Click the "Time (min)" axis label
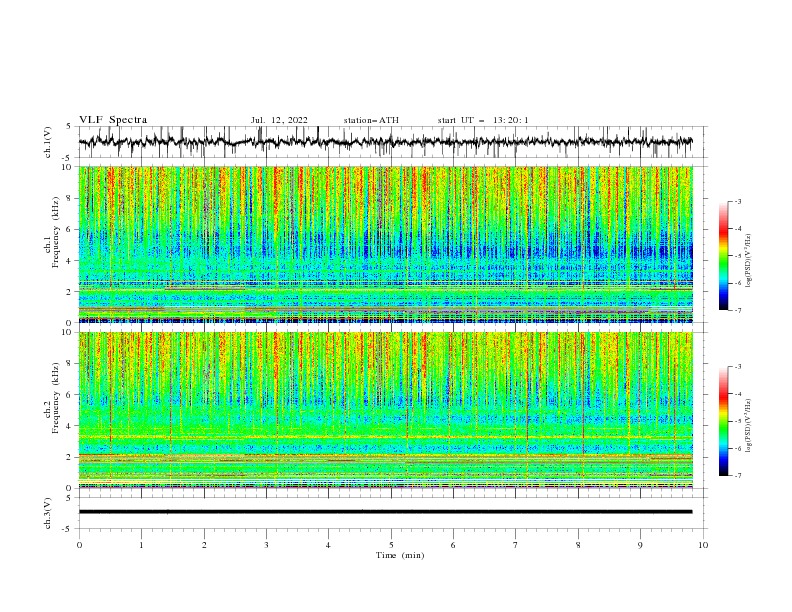The width and height of the screenshot is (792, 612). click(x=400, y=555)
